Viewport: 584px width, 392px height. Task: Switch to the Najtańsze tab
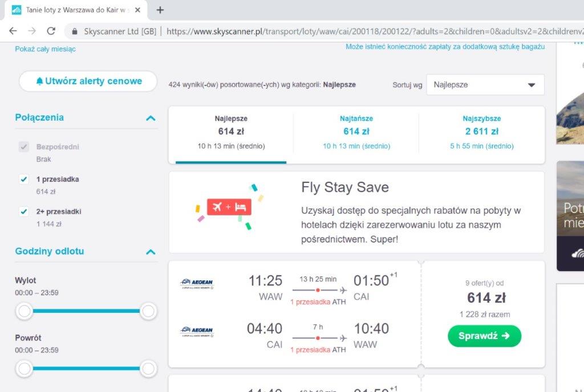(356, 132)
